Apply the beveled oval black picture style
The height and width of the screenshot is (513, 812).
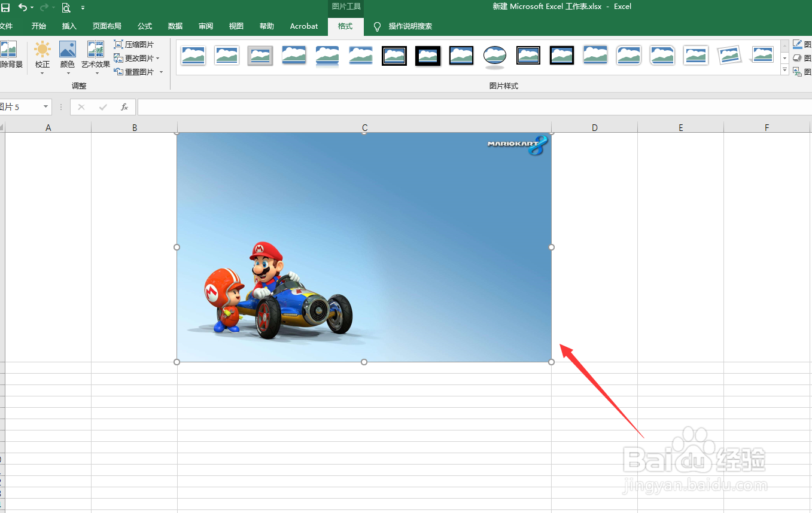point(495,56)
